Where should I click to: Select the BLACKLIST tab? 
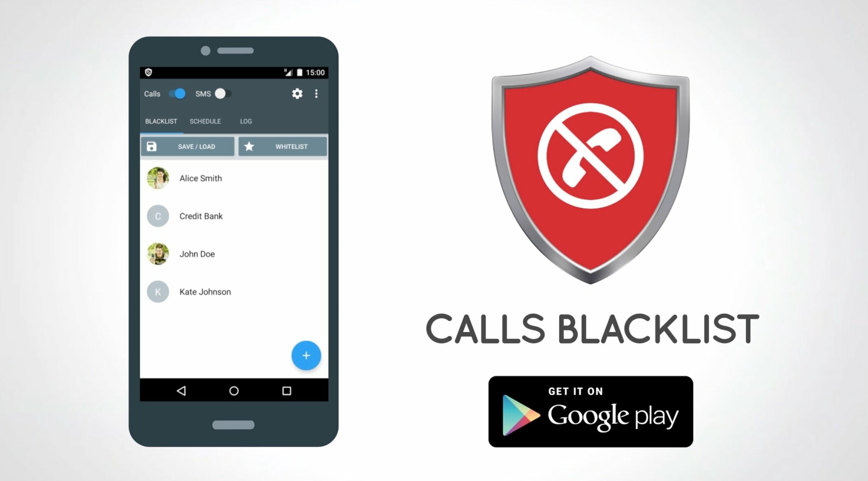pos(161,121)
